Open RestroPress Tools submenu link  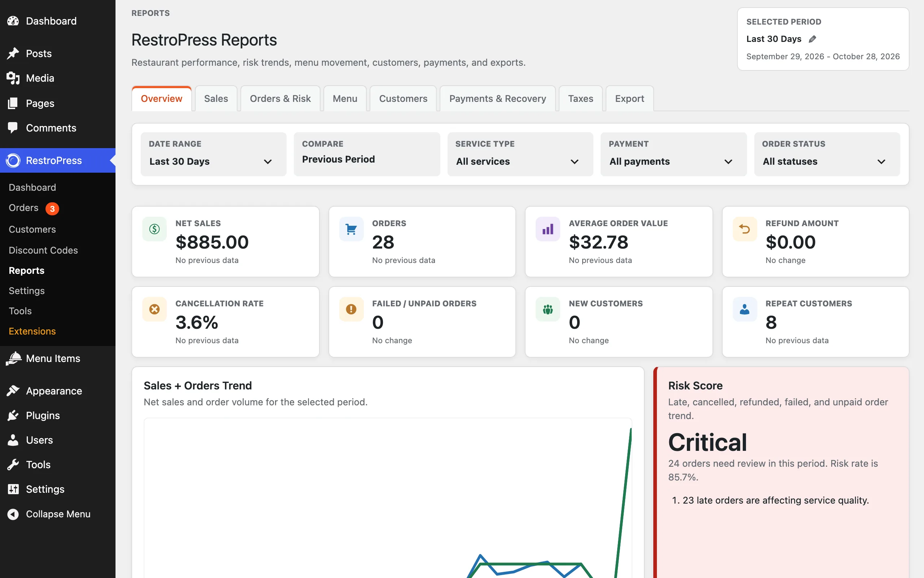(20, 311)
